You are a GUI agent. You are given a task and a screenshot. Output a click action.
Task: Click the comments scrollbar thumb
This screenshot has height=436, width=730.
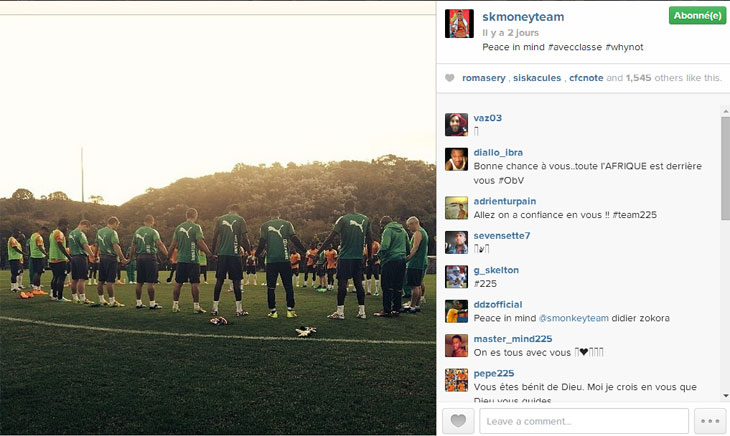(x=725, y=168)
